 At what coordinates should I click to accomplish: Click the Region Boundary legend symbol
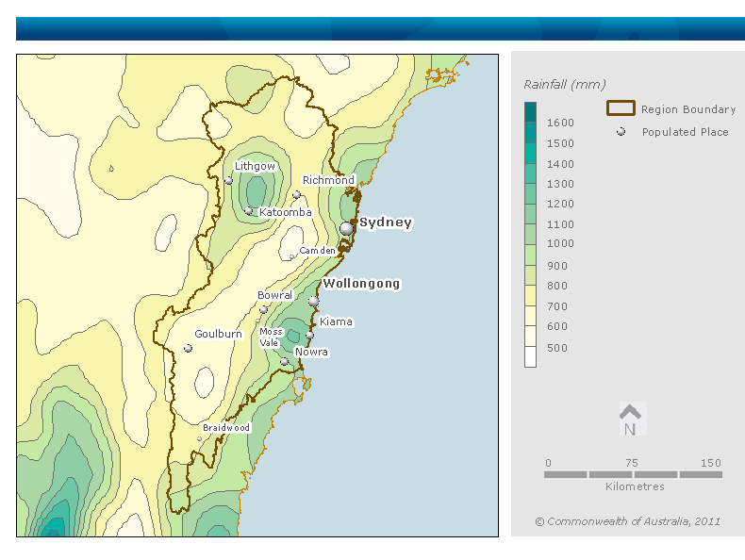621,108
